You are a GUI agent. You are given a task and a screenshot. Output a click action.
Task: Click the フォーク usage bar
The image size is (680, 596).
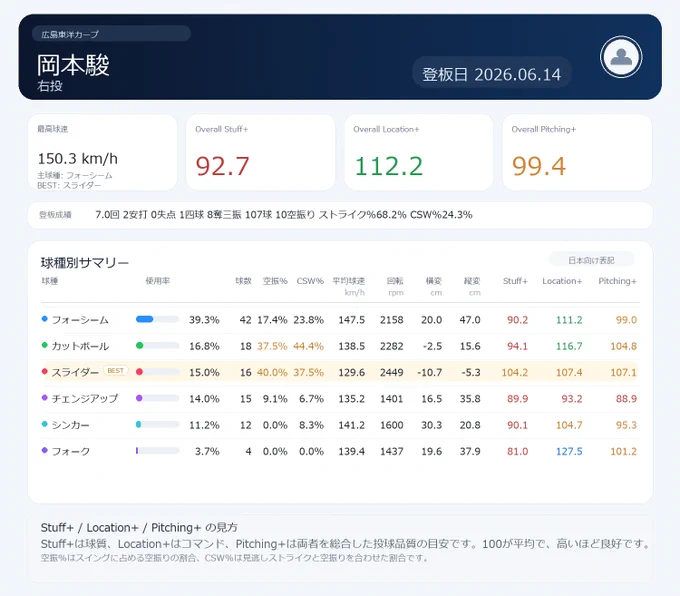pos(157,451)
